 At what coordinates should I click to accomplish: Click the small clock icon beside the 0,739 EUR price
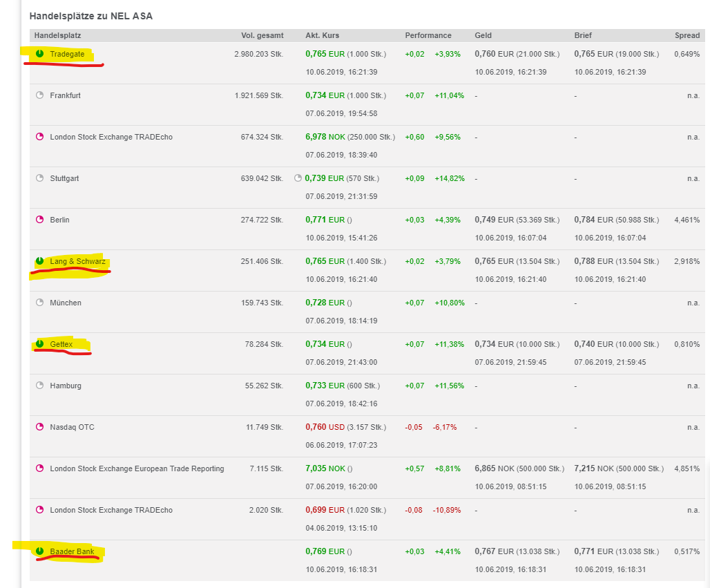click(298, 178)
